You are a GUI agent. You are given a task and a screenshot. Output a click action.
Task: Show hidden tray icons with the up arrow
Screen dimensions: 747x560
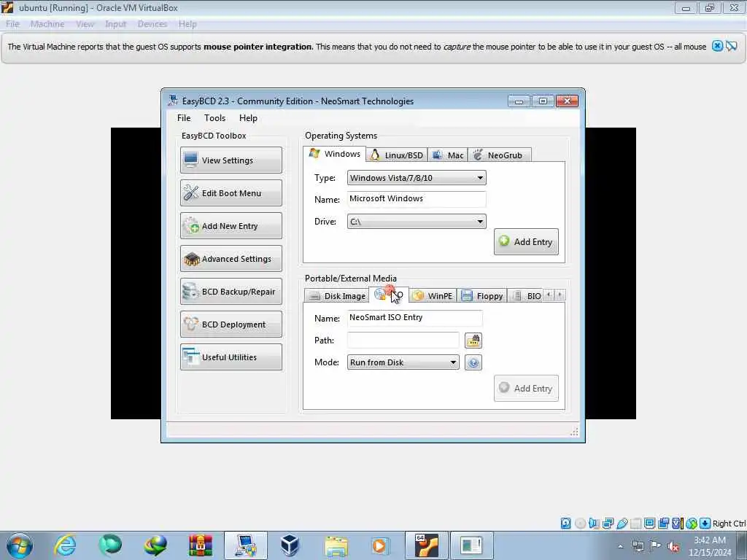(620, 546)
